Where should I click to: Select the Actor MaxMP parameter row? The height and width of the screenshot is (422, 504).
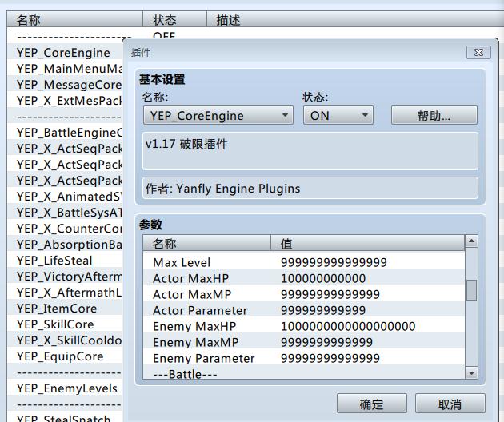[x=304, y=294]
